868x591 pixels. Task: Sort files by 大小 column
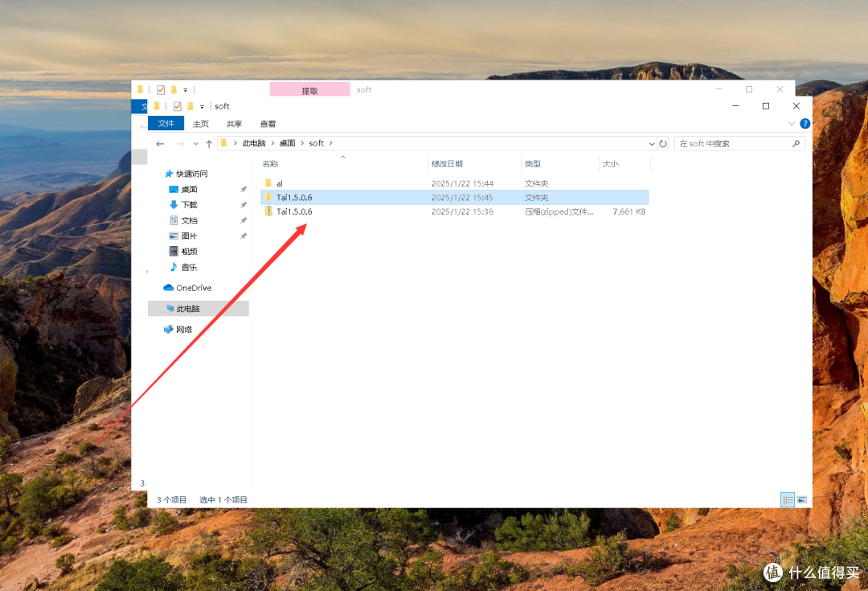[610, 164]
